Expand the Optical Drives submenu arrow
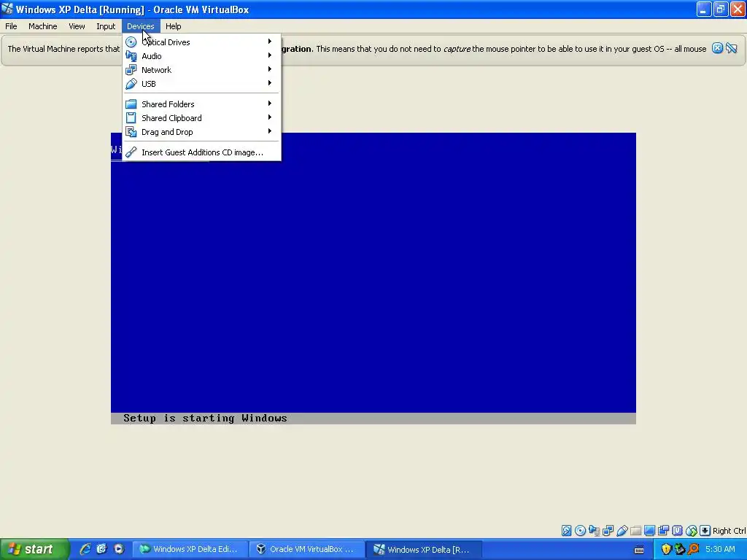The image size is (747, 560). tap(270, 42)
